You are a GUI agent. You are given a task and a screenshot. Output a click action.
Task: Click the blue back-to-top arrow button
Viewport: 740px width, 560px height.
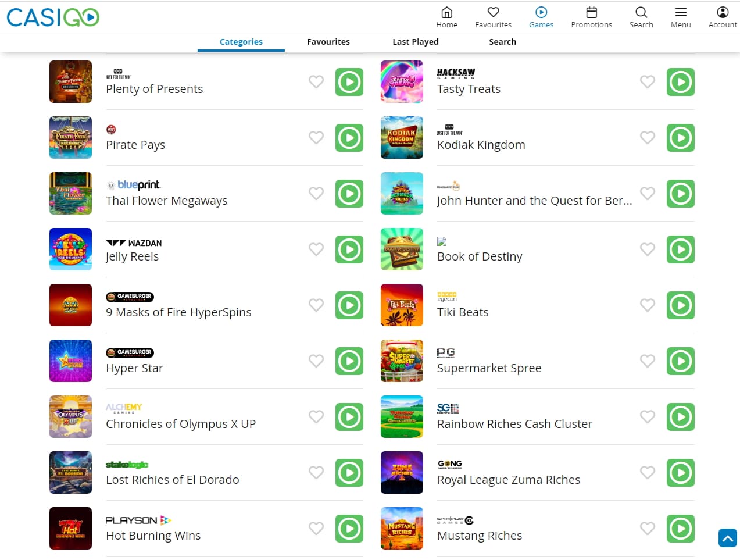[x=728, y=538]
